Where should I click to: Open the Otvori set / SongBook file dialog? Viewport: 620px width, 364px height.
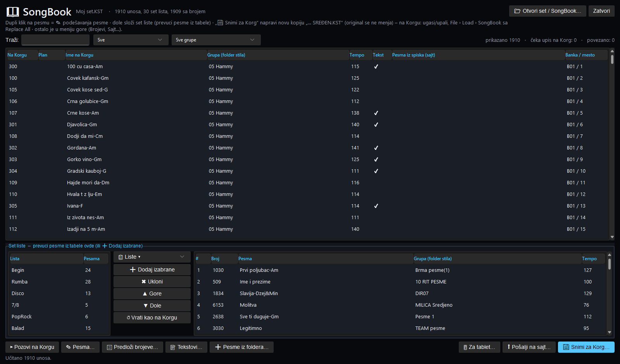click(x=548, y=11)
